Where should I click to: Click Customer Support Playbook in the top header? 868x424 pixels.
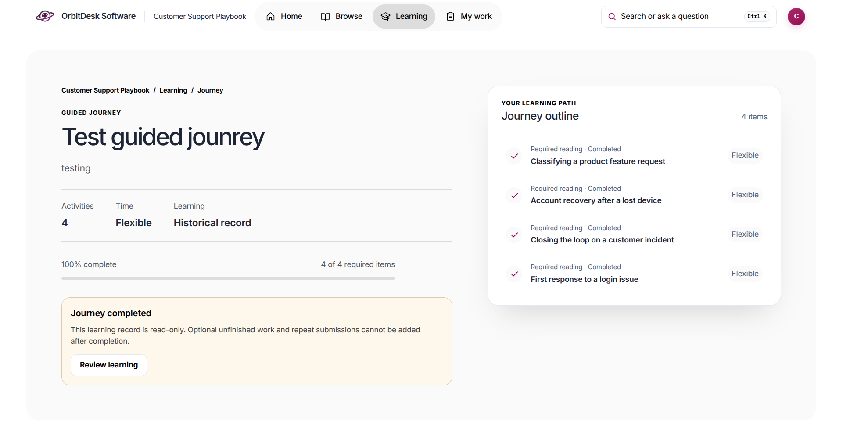[200, 16]
